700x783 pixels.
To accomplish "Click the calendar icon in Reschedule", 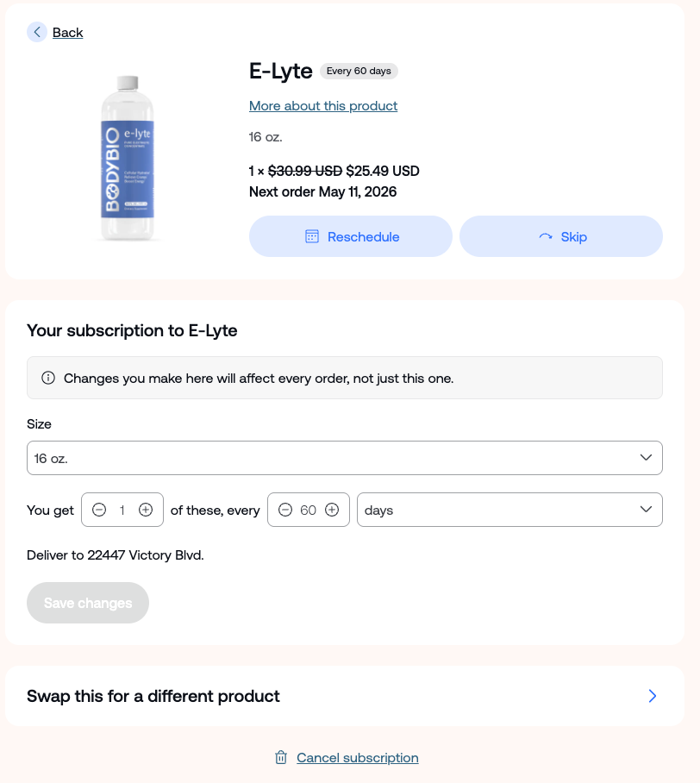I will [312, 236].
